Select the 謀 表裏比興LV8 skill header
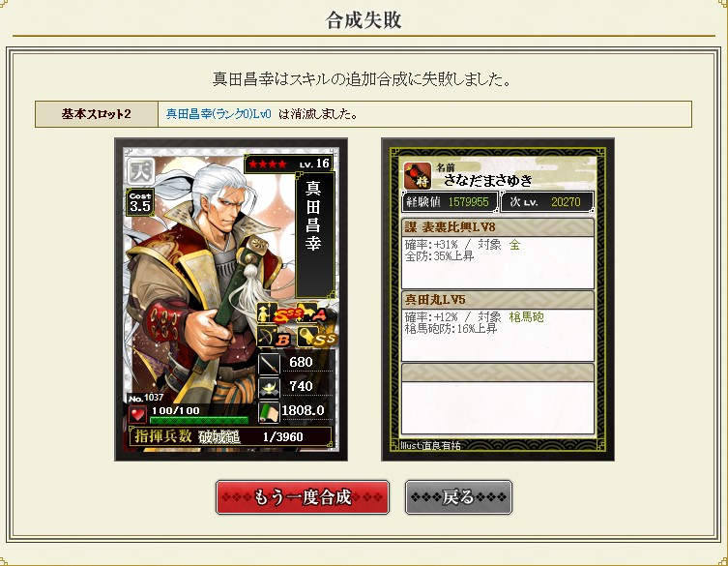The image size is (728, 566). tap(497, 226)
